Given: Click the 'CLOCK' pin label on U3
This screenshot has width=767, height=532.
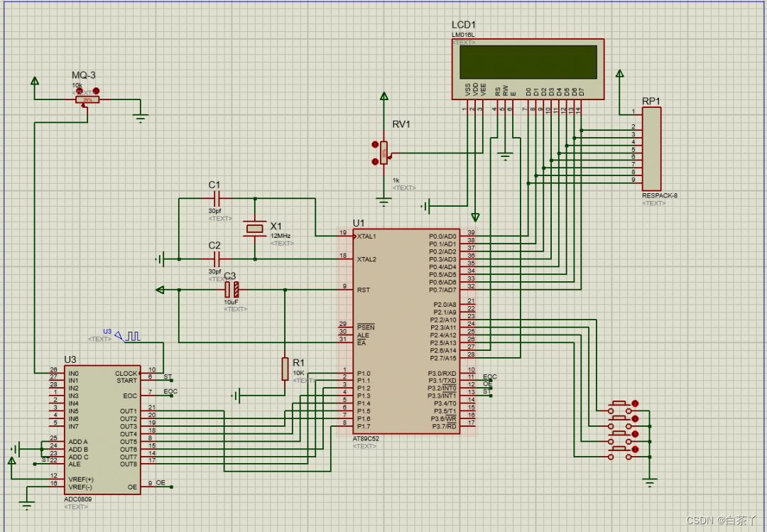Looking at the screenshot, I should point(126,374).
